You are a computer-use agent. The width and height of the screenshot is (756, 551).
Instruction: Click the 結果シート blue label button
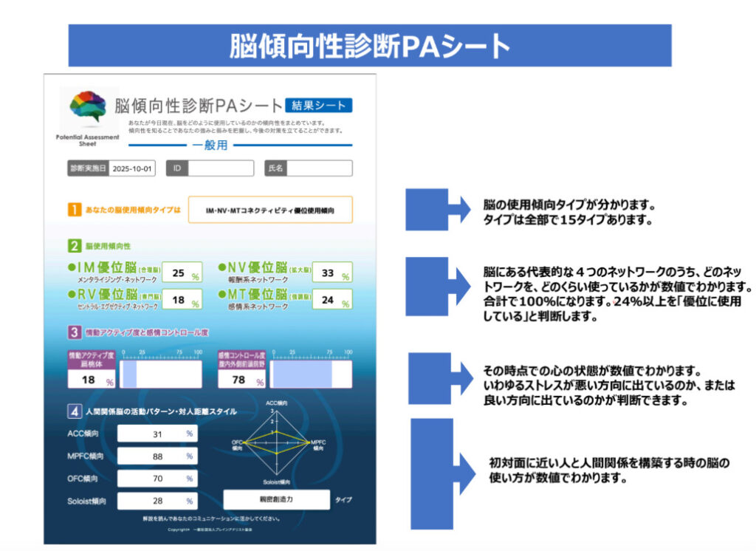[x=318, y=106]
